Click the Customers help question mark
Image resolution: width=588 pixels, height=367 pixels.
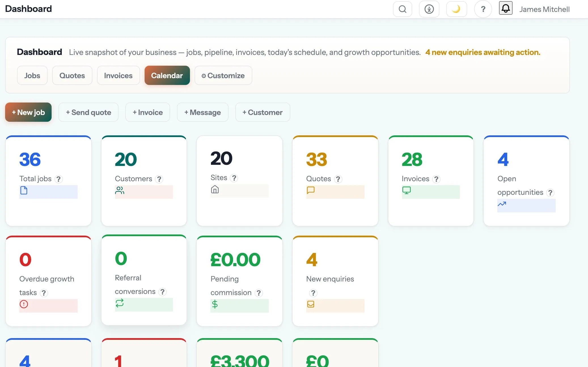[159, 179]
